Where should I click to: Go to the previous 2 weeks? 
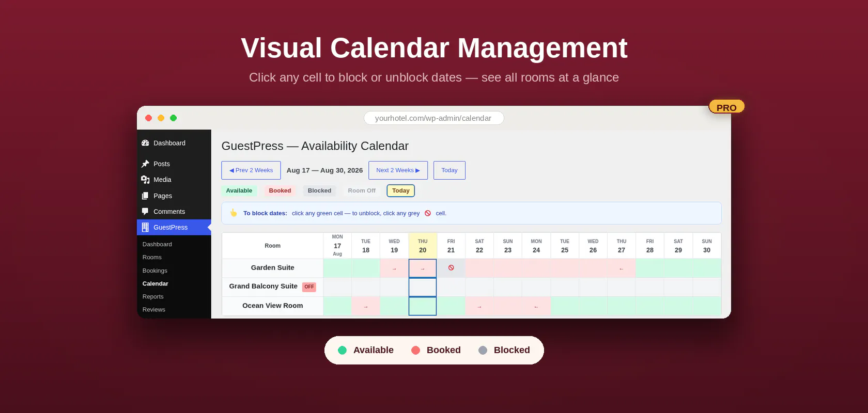click(x=251, y=170)
